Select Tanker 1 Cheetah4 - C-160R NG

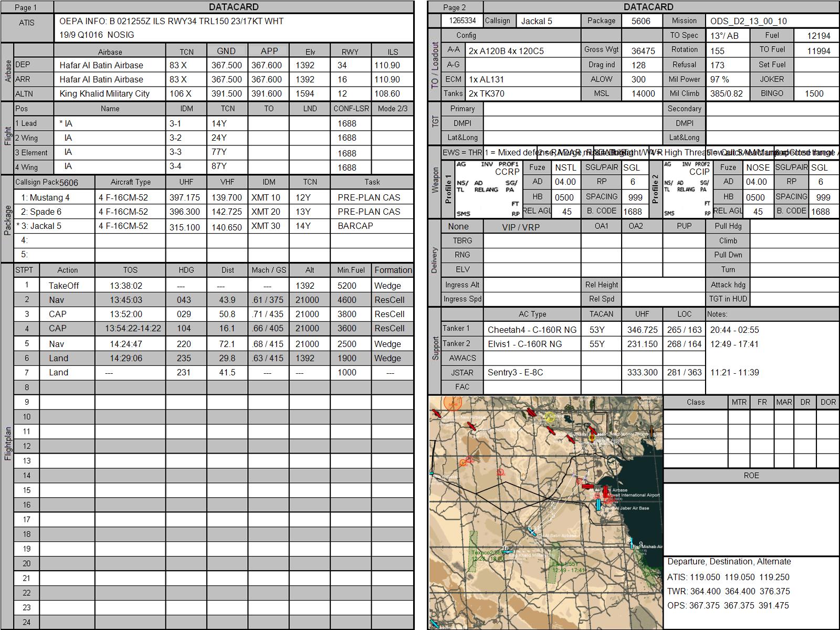coord(532,330)
